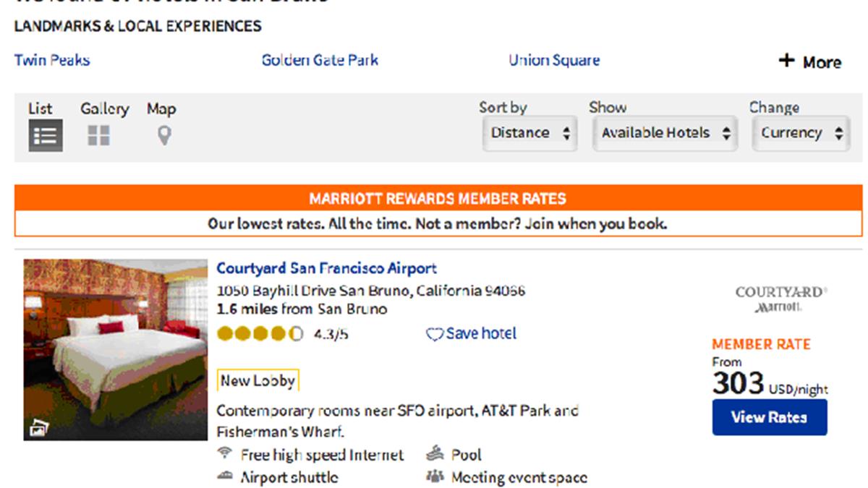
Task: Open the Change Currency dropdown
Action: click(x=801, y=134)
